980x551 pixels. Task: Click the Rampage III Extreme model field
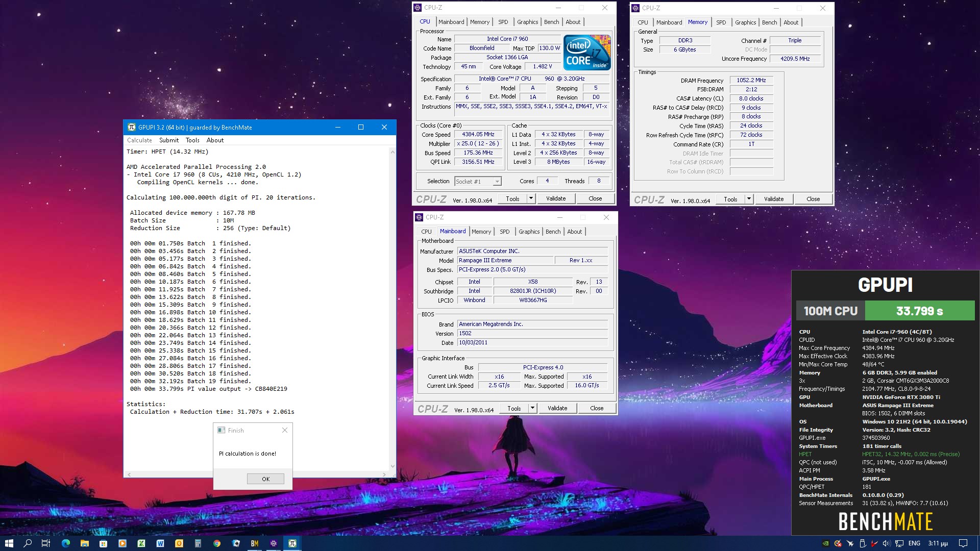pyautogui.click(x=505, y=260)
